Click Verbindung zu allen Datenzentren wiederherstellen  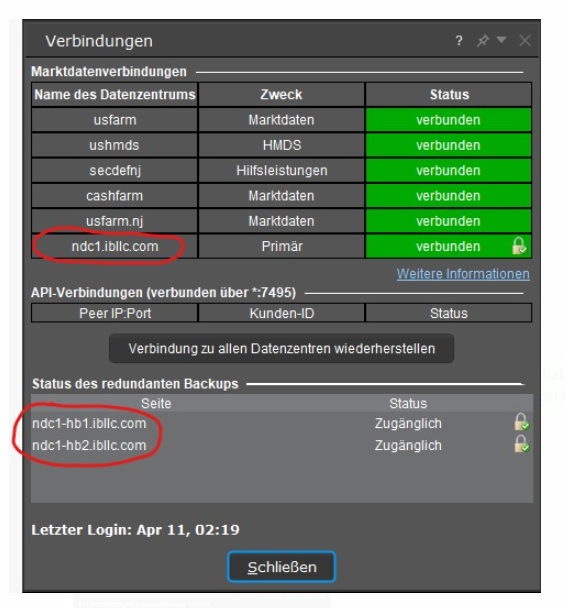[x=282, y=349]
